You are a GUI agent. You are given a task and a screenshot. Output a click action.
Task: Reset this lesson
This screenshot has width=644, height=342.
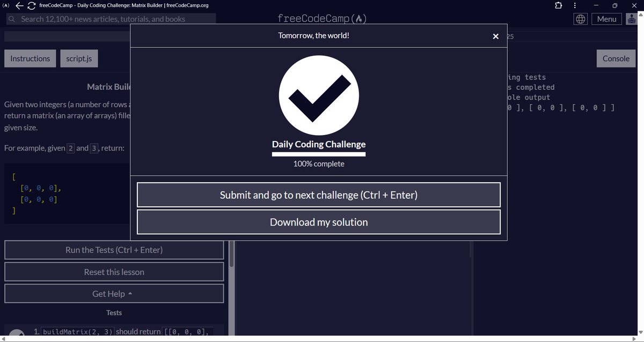coord(114,272)
